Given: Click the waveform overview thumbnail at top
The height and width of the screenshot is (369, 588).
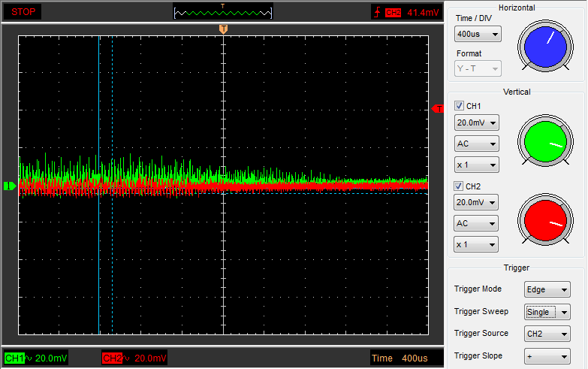Looking at the screenshot, I should pyautogui.click(x=223, y=12).
